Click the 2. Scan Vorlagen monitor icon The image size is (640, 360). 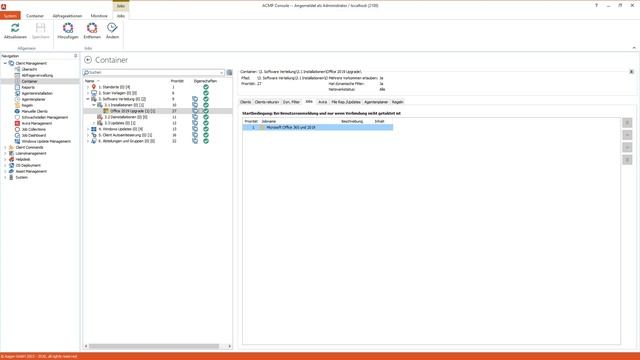coord(94,93)
